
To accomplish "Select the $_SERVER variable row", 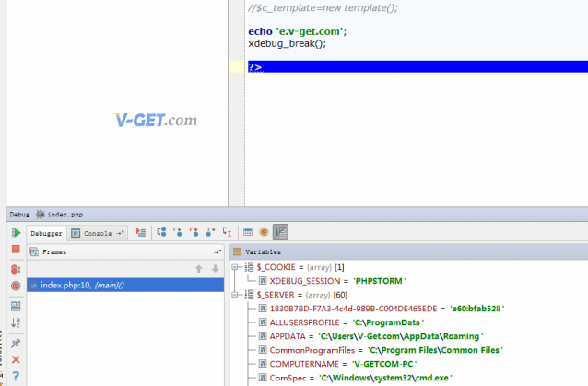I will (296, 295).
